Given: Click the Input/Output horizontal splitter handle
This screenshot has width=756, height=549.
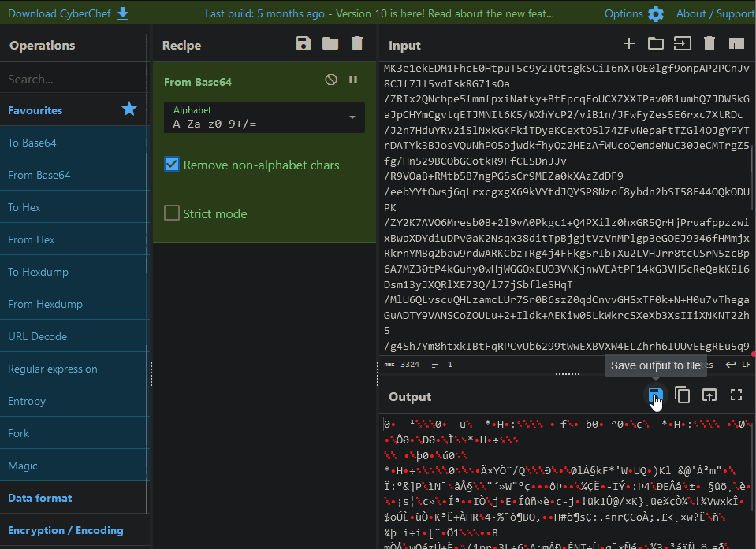Looking at the screenshot, I should click(567, 373).
